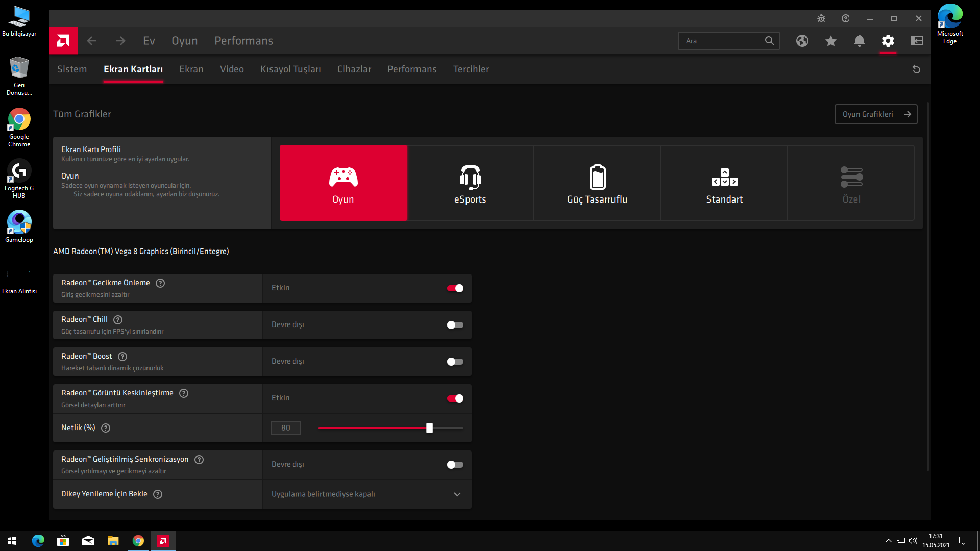Show help for Radeon Chill
Image resolution: width=980 pixels, height=551 pixels.
(118, 320)
